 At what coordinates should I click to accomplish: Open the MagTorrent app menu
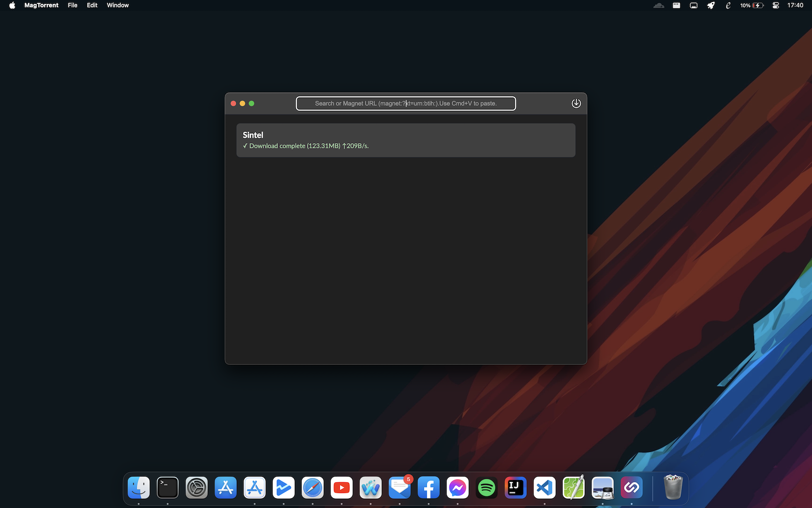[41, 5]
